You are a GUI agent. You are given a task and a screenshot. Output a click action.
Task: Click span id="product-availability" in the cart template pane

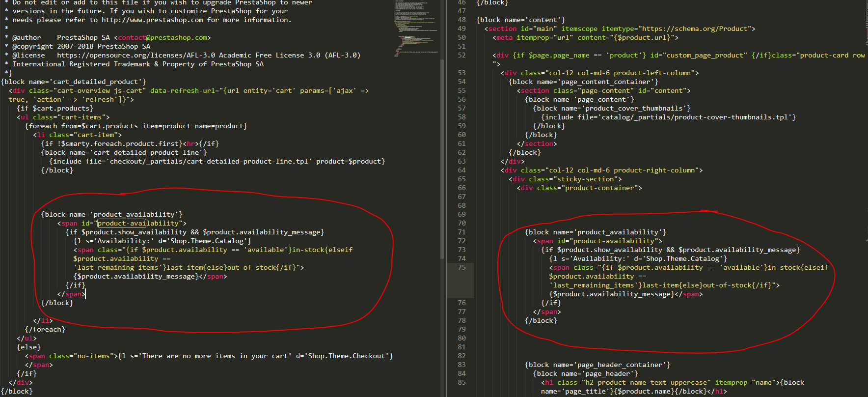coord(122,224)
